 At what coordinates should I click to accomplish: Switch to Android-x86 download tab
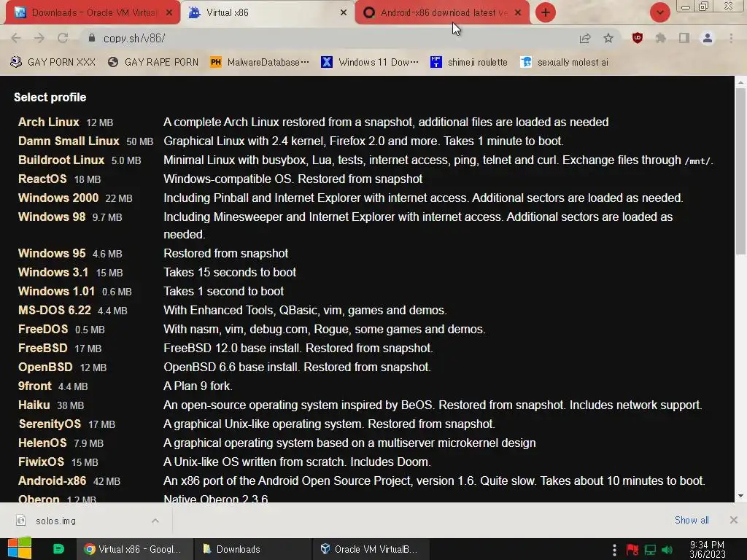coord(442,13)
